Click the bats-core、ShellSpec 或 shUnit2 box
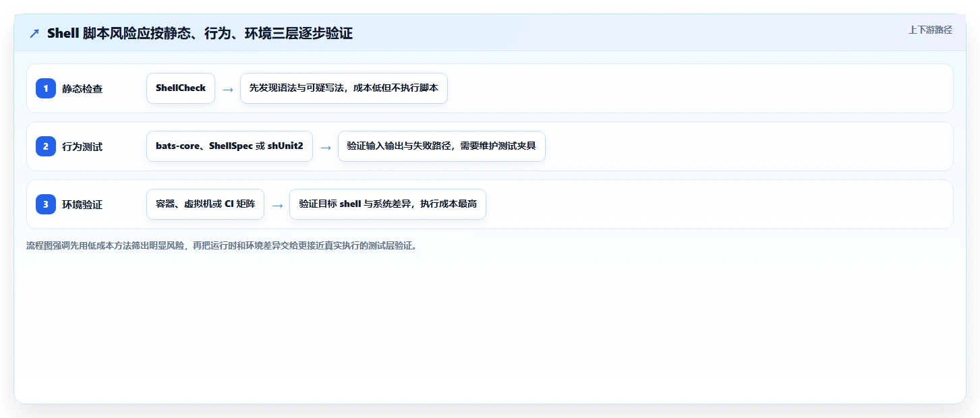The image size is (980, 418). click(229, 146)
